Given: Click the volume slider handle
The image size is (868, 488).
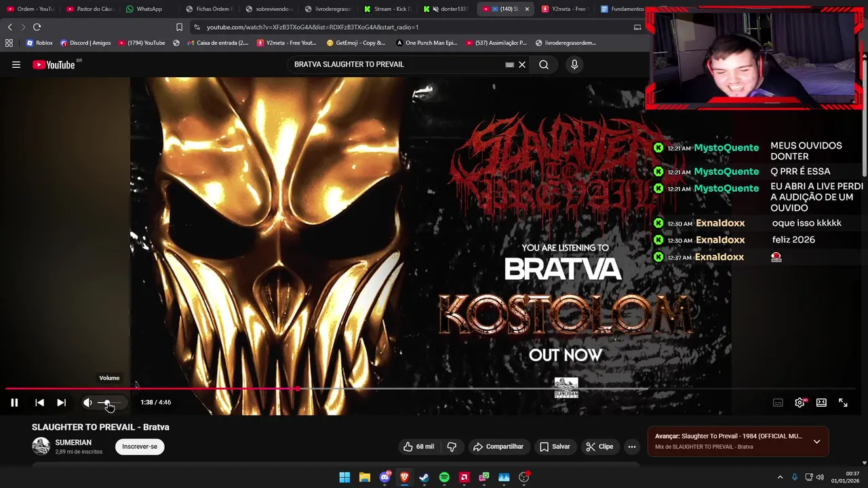Looking at the screenshot, I should [106, 403].
